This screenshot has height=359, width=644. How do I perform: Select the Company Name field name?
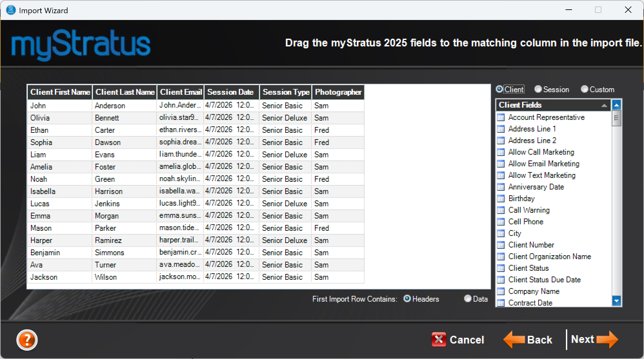534,291
